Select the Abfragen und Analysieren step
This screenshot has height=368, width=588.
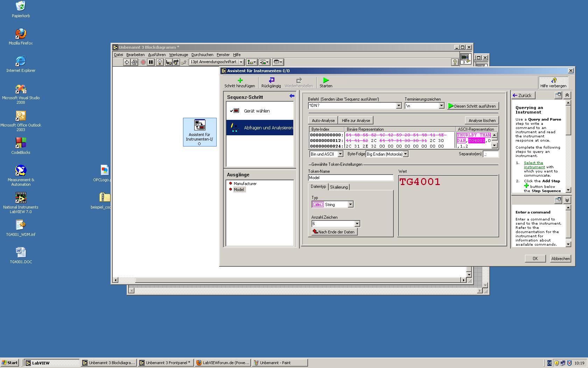coord(260,128)
